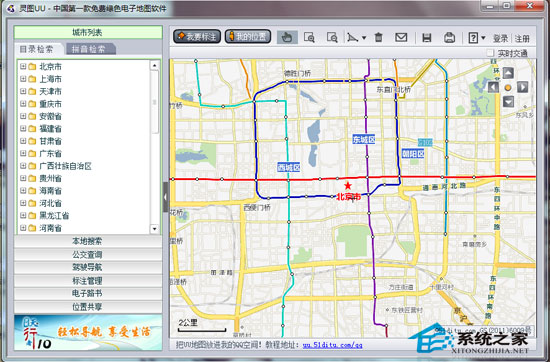Viewport: 550px width, 362px height.
Task: Open the 公交查询 panel
Action: (88, 254)
